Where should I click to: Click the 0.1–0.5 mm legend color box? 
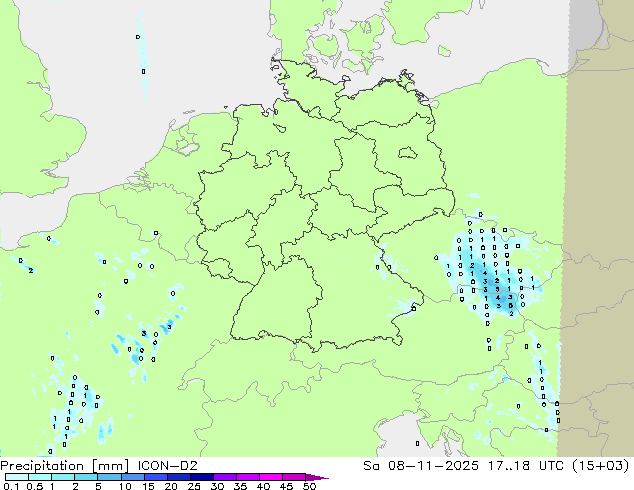coord(17,477)
